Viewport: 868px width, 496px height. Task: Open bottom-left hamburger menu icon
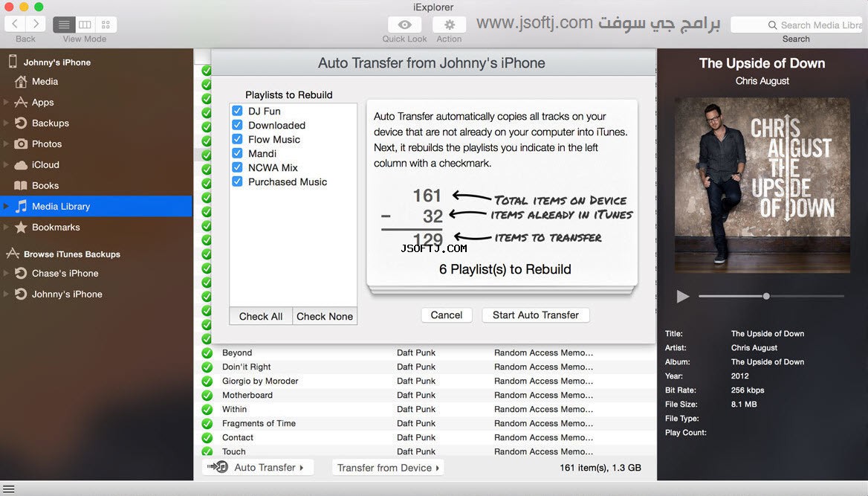click(x=9, y=489)
